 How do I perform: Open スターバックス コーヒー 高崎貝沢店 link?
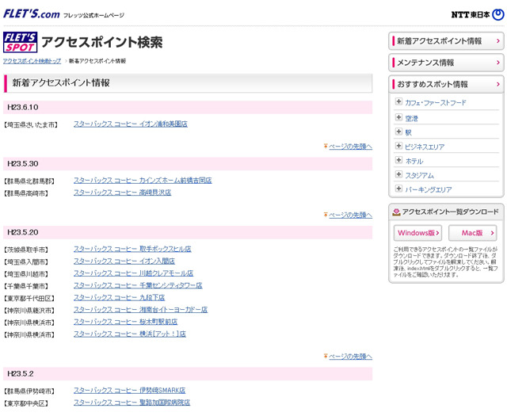[122, 193]
